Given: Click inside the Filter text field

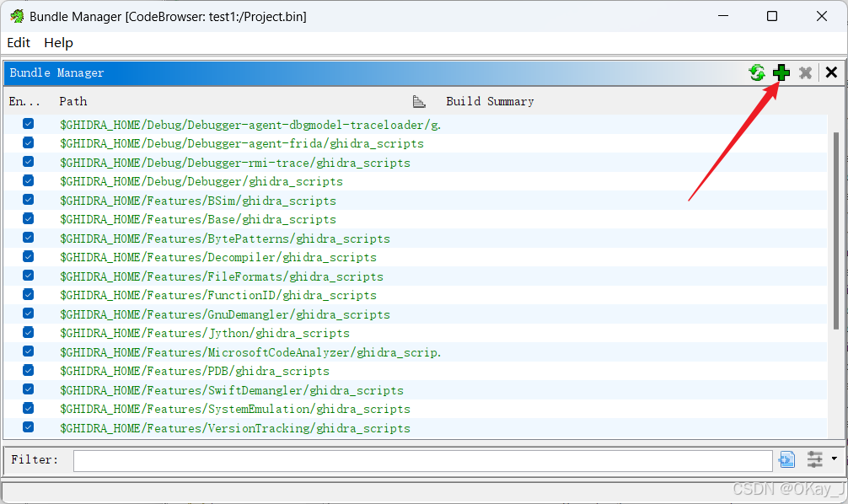Looking at the screenshot, I should [423, 460].
